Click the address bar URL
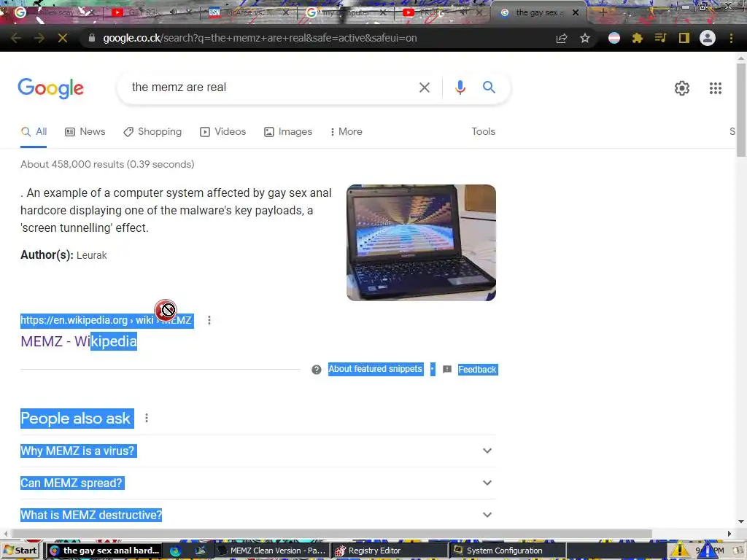The height and width of the screenshot is (560, 747). coord(260,38)
